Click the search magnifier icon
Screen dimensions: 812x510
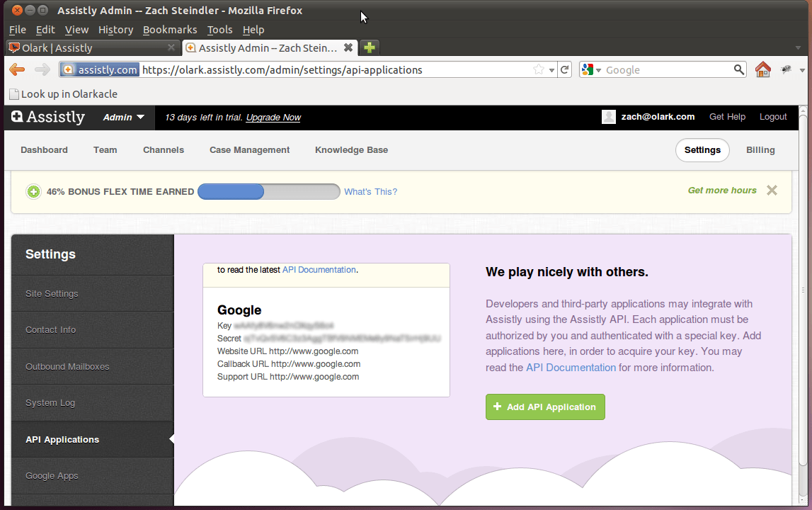pos(739,69)
